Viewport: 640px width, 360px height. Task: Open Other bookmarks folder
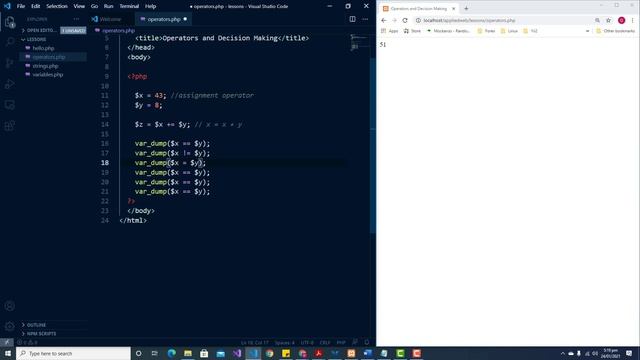[616, 31]
